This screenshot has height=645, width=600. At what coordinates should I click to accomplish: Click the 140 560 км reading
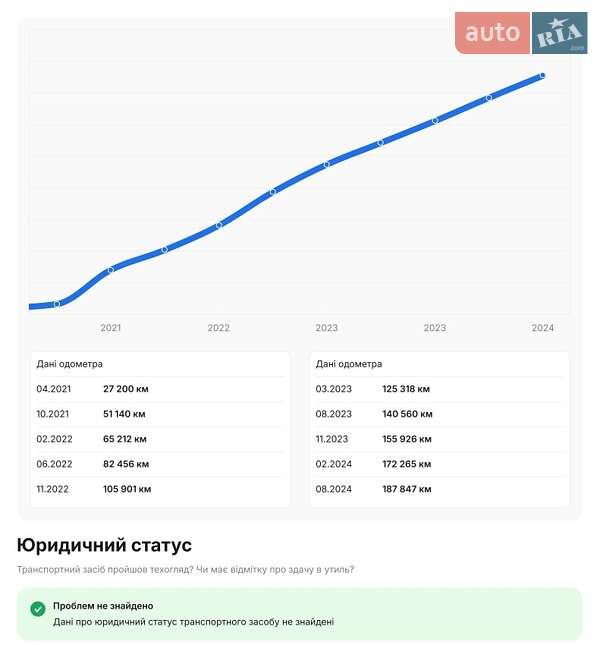(407, 414)
